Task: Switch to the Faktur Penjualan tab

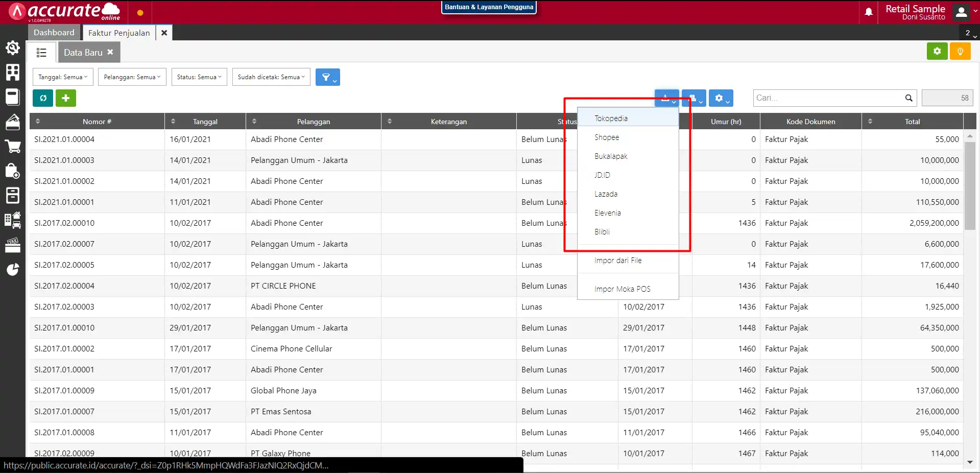Action: 119,33
